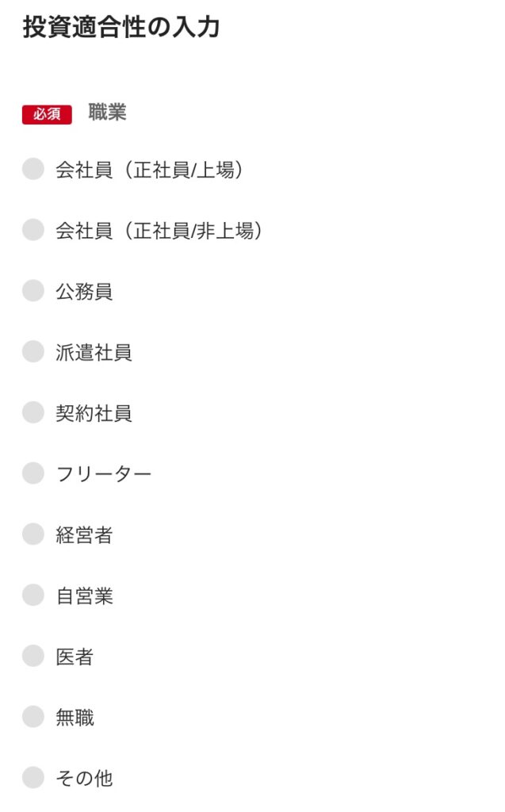Viewport: 505px width, 812px height.
Task: Select the その他 radio button
Action: [x=33, y=778]
